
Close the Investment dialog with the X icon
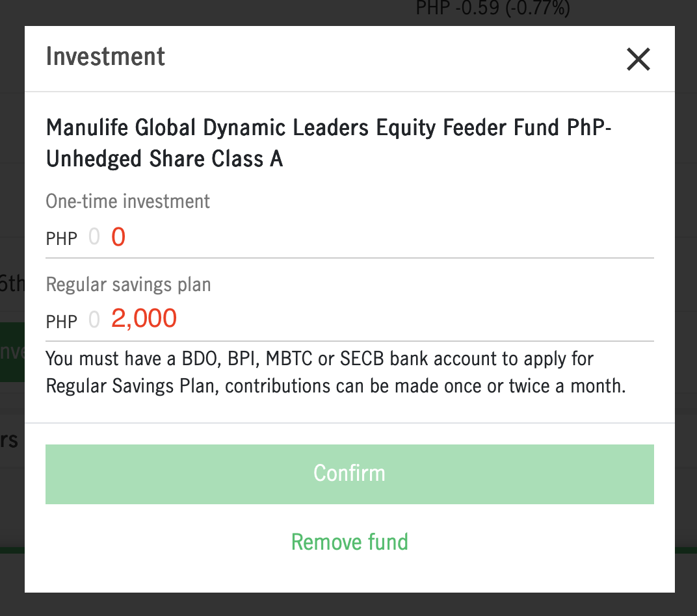pos(638,60)
